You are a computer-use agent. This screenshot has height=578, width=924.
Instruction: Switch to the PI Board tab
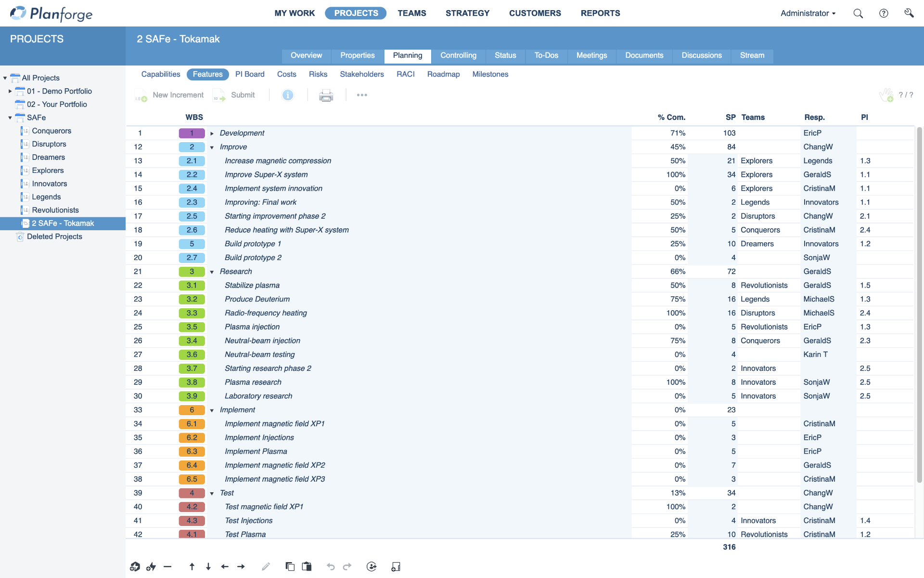250,74
